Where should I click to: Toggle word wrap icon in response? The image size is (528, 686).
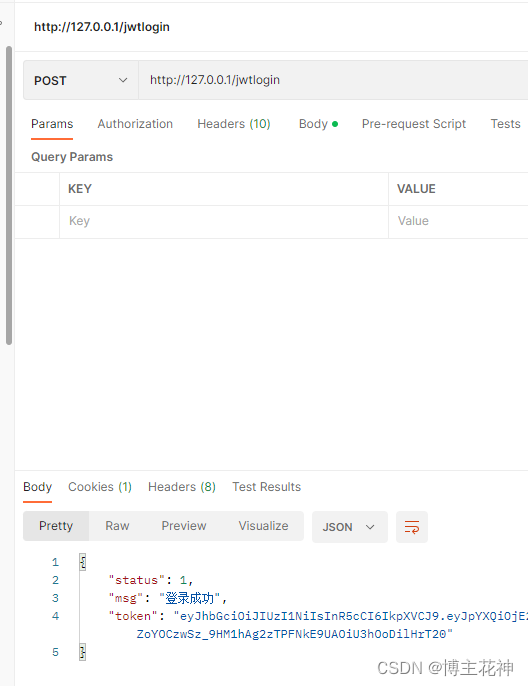[x=412, y=527]
